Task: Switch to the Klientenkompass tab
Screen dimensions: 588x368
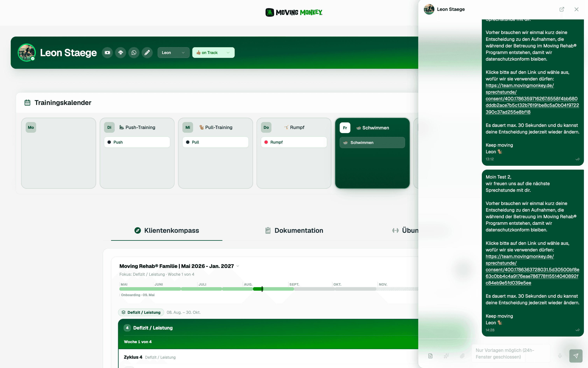Action: [167, 230]
